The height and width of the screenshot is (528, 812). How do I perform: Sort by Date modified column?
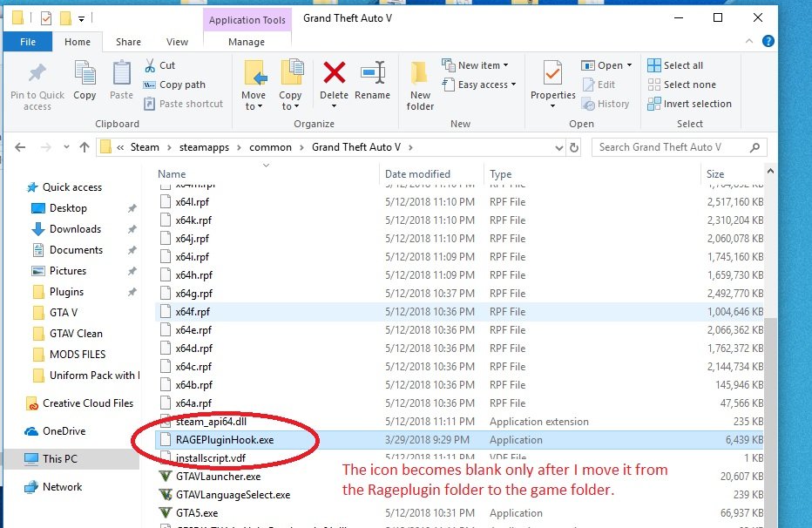coord(417,174)
